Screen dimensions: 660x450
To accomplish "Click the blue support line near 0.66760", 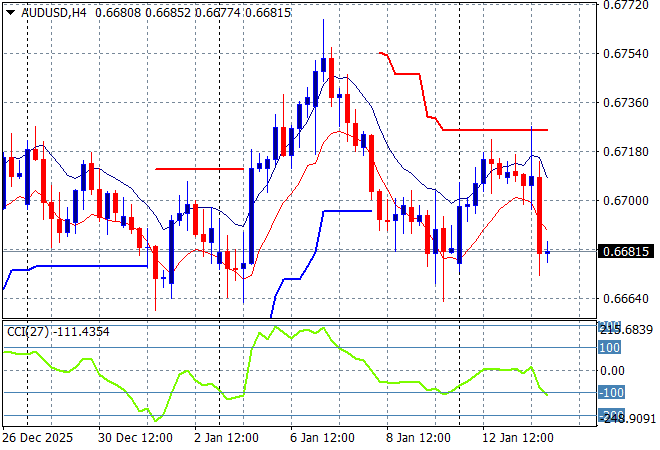I will [x=90, y=266].
